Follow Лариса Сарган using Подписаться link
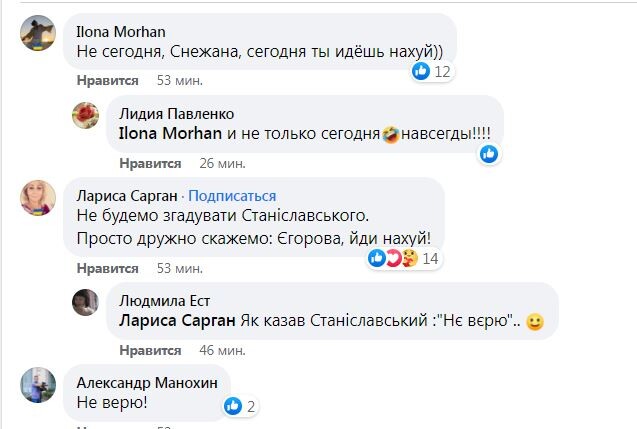 tap(233, 195)
